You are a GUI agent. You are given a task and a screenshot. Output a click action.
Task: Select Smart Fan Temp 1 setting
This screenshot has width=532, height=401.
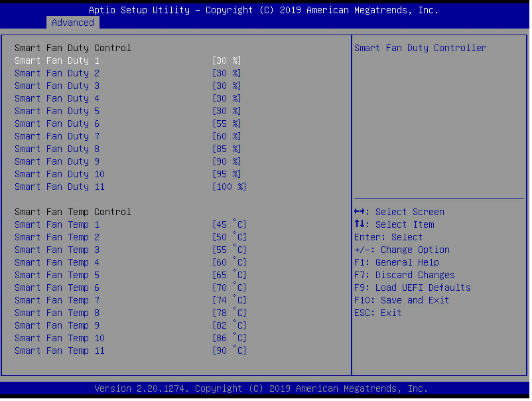tap(57, 225)
